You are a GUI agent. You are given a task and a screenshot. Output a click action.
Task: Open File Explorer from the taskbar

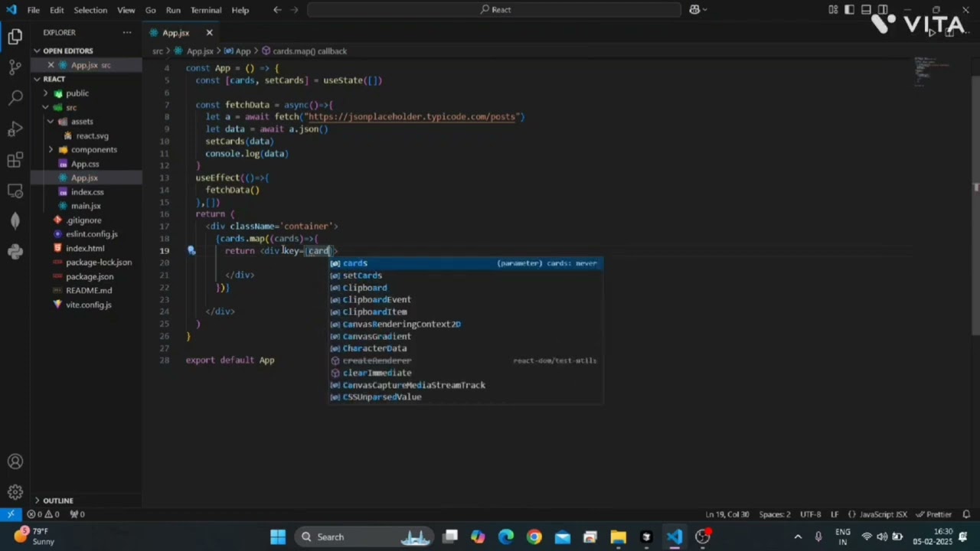click(618, 537)
